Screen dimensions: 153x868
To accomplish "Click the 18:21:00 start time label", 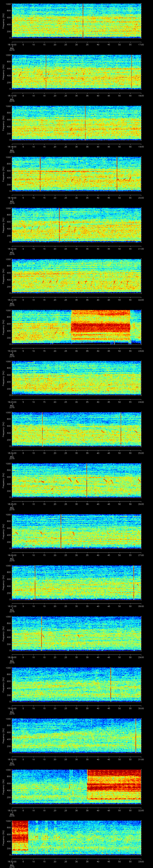I will tap(12, 300).
